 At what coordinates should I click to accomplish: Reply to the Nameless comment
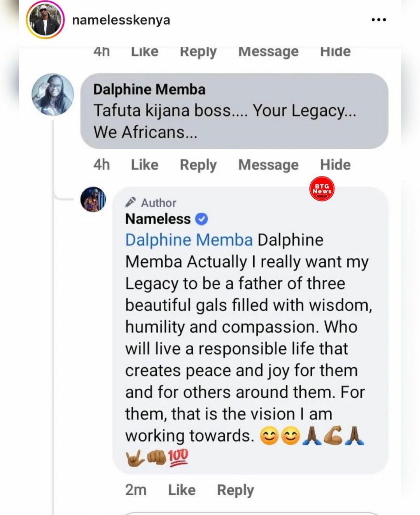[235, 491]
